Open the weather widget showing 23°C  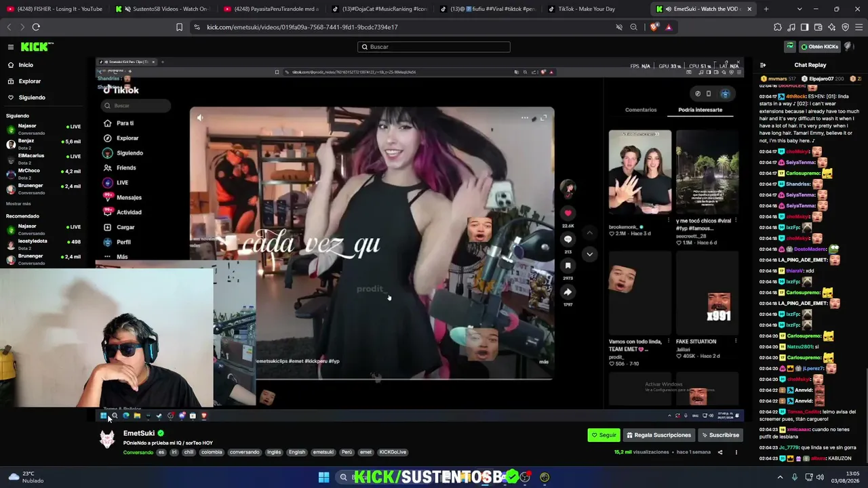[24, 477]
